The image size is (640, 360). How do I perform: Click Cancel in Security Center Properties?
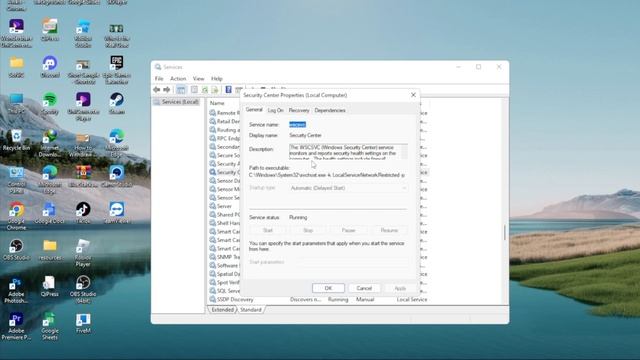[x=364, y=288]
